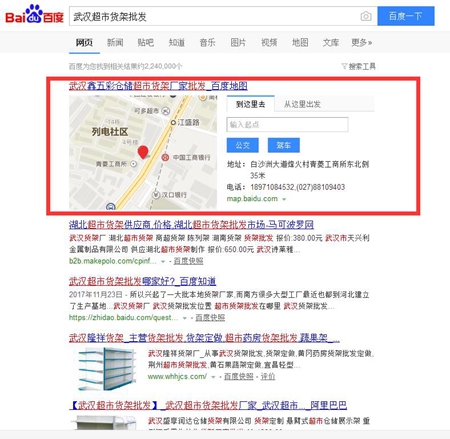Viewport: 450px width, 439px height.
Task: Open the shelf product thumbnail image
Action: pyautogui.click(x=107, y=369)
